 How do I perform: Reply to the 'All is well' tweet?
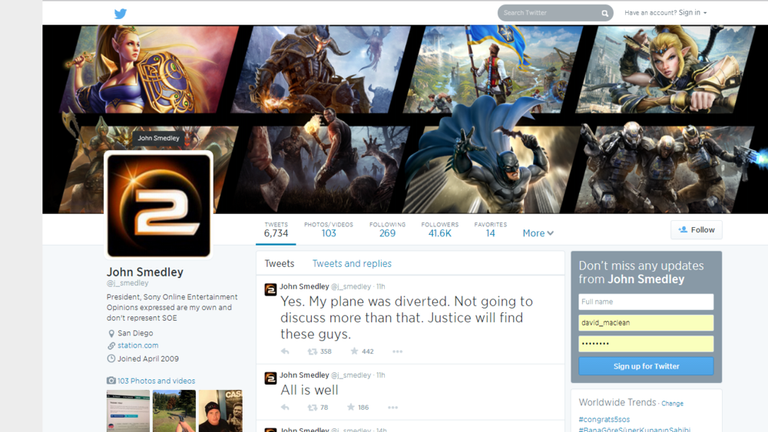point(285,407)
